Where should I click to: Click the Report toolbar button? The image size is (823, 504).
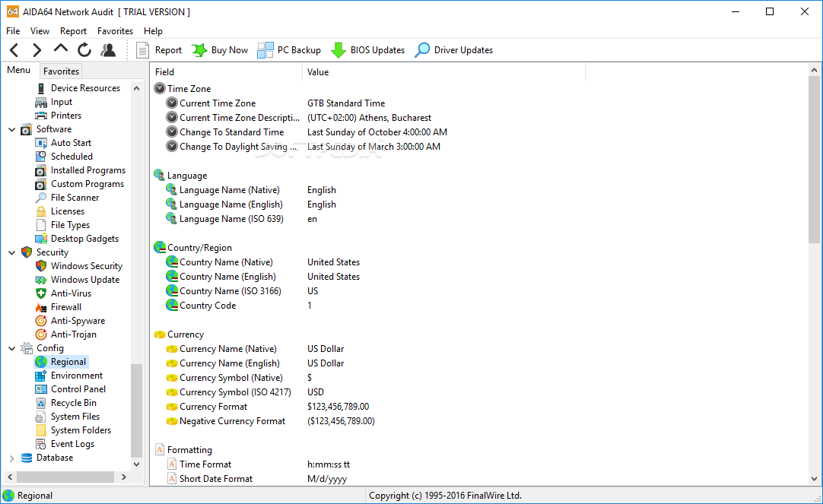click(x=159, y=50)
